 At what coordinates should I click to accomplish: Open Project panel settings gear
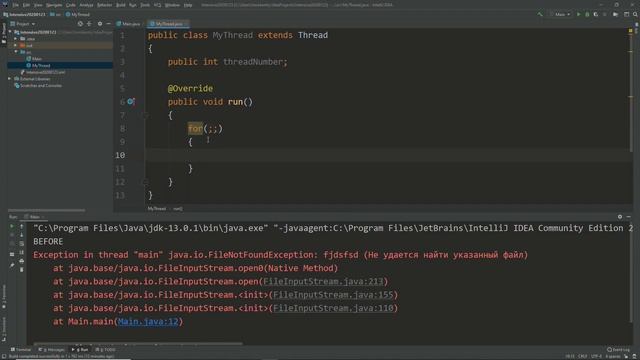tap(100, 24)
